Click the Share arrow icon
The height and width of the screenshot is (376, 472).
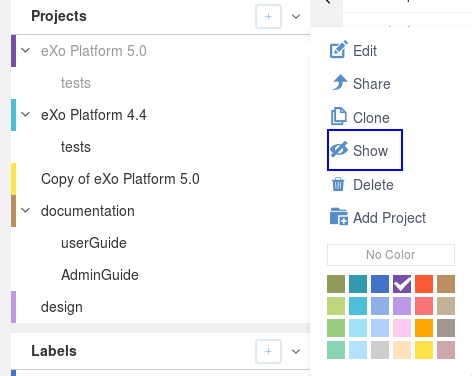pos(339,82)
